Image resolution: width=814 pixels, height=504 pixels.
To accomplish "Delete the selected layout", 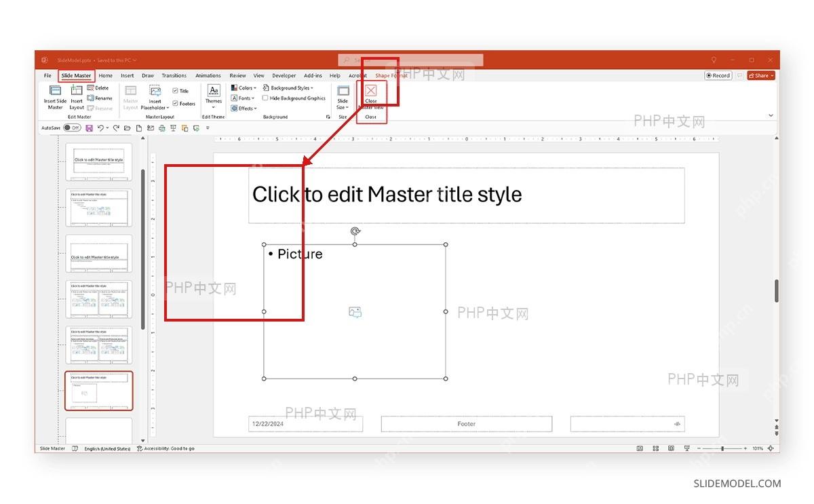I will click(x=98, y=88).
